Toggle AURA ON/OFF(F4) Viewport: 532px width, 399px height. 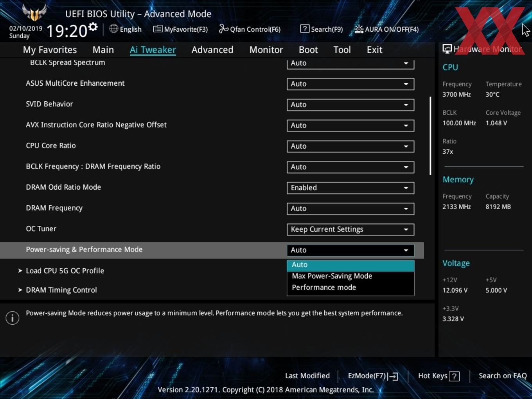coord(386,29)
